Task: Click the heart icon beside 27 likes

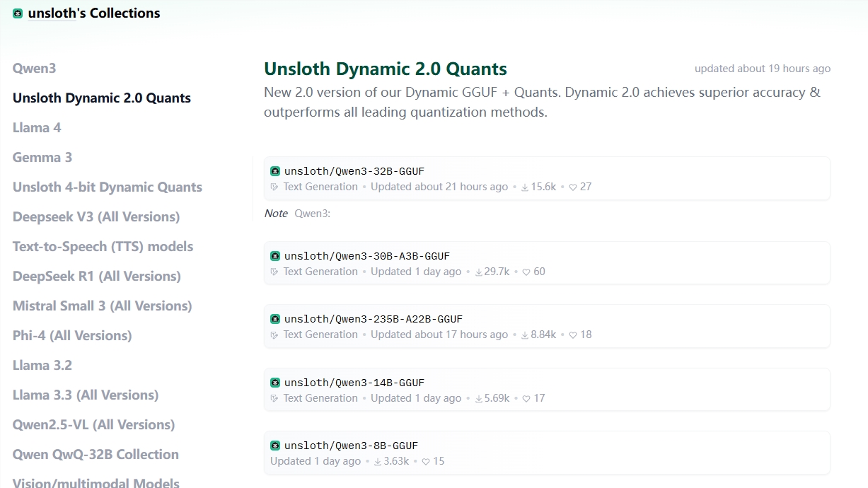Action: (573, 187)
